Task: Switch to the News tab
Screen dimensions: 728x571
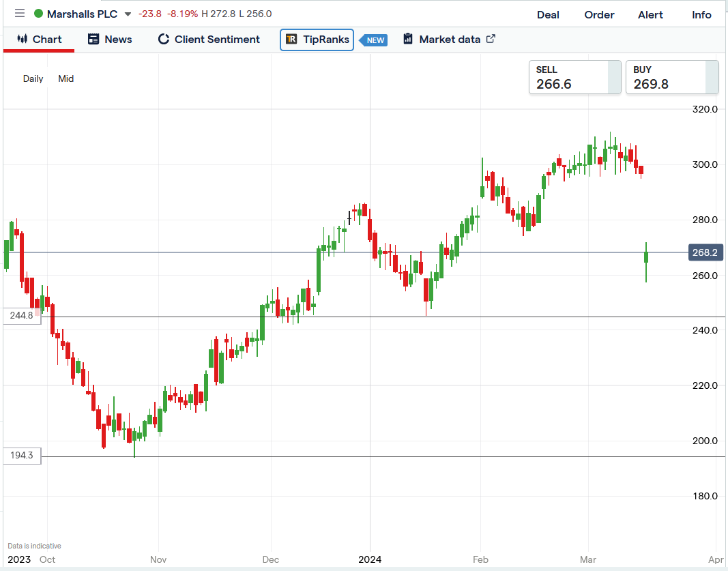Action: (110, 40)
